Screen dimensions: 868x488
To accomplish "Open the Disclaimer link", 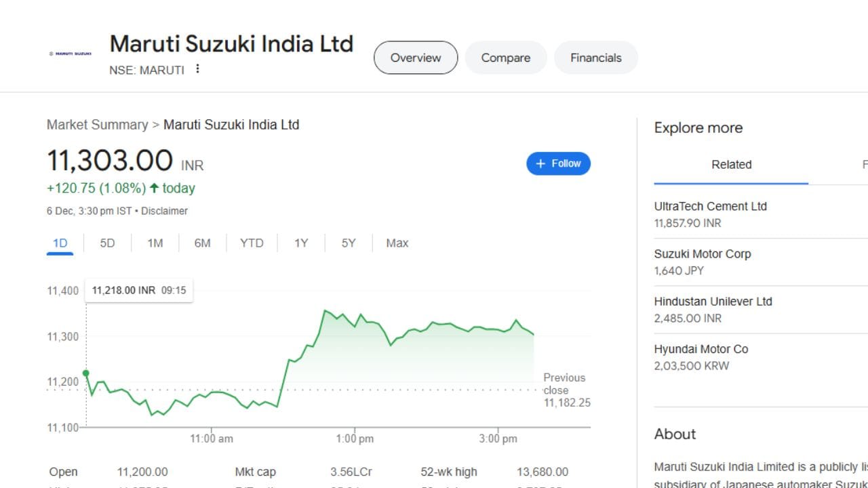I will pos(164,211).
